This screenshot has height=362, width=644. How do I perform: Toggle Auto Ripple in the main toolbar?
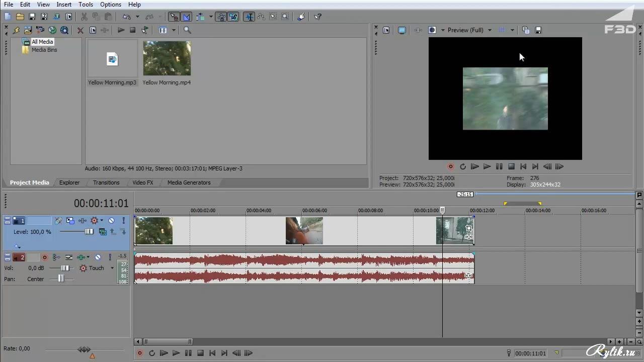pyautogui.click(x=201, y=17)
